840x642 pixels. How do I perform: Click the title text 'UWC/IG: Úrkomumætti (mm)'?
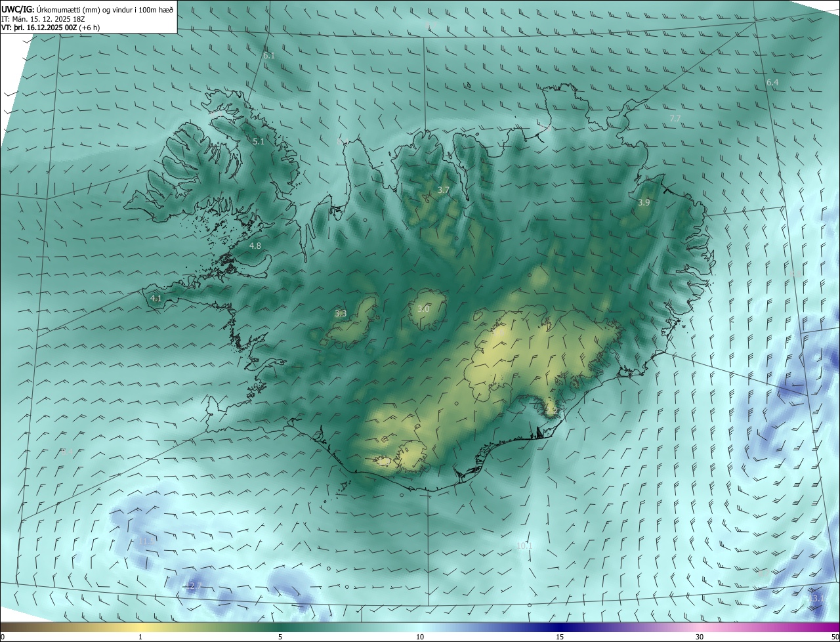point(52,9)
